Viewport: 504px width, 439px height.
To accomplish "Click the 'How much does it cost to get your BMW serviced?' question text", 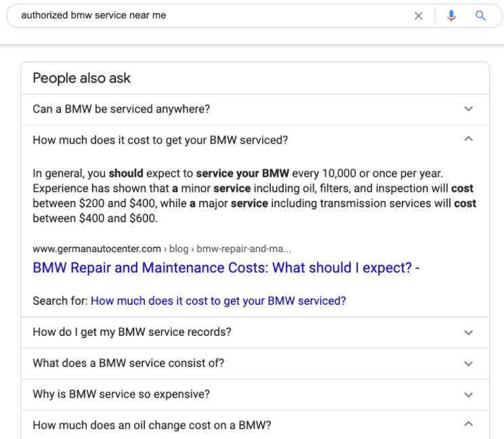I will coord(160,140).
